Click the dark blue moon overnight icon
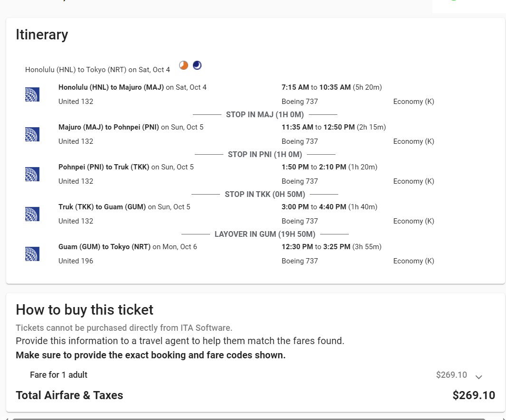Image resolution: width=506 pixels, height=420 pixels. click(x=197, y=65)
